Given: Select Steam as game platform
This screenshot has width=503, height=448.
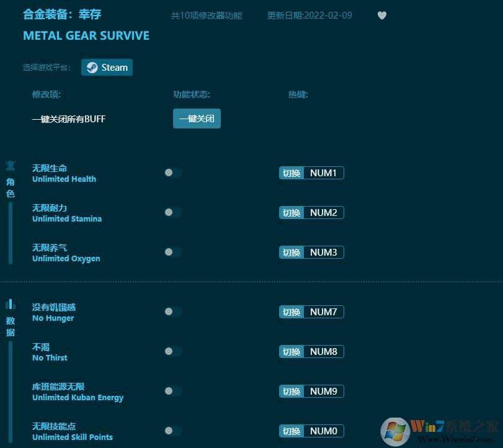Looking at the screenshot, I should 107,68.
